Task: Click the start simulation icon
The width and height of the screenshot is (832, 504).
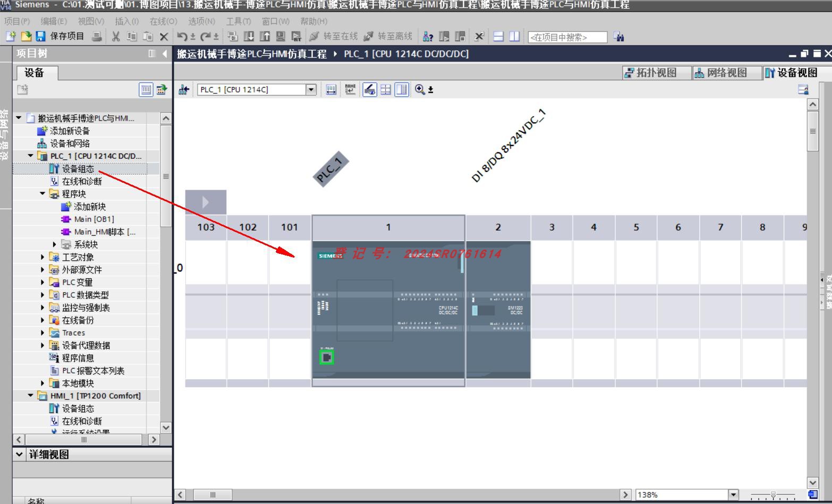Action: tap(281, 36)
